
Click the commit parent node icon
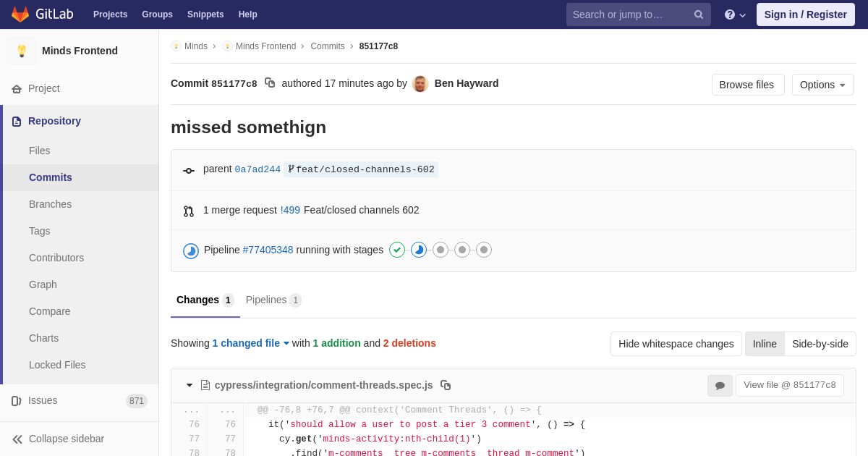[189, 171]
